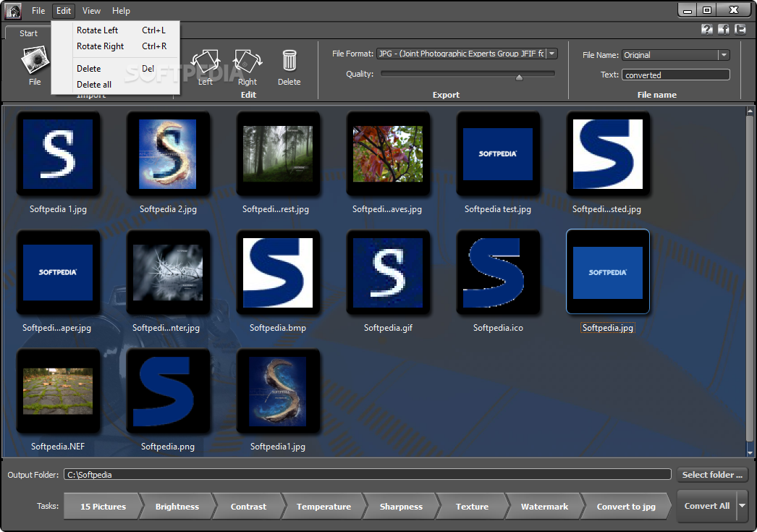Open the Twitter icon in the toolbar

740,30
